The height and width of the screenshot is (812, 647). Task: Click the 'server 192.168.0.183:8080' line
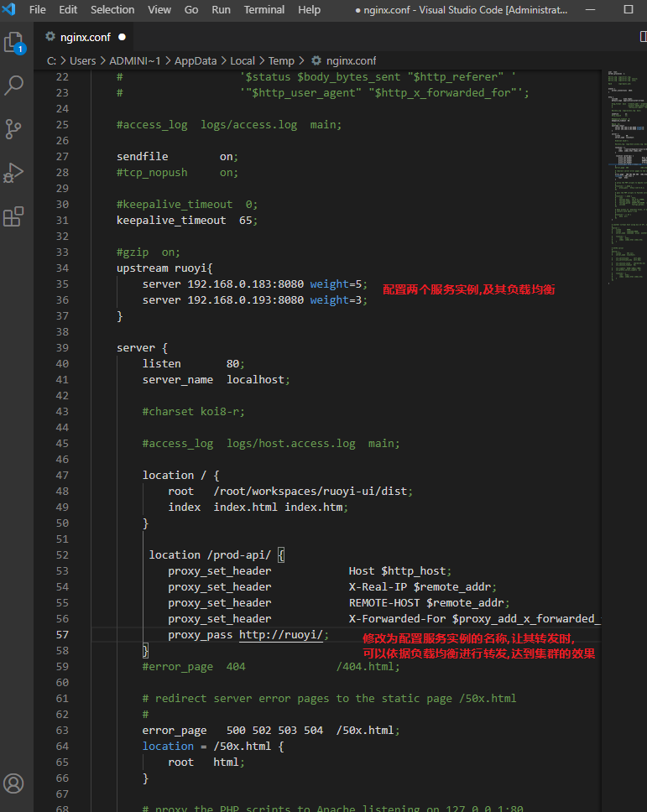coord(255,284)
